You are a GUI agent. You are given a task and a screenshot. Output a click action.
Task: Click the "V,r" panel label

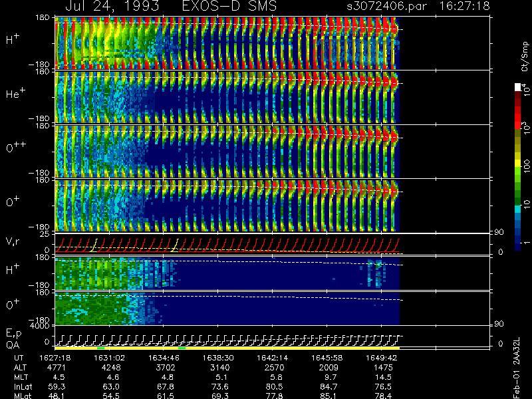coord(13,241)
